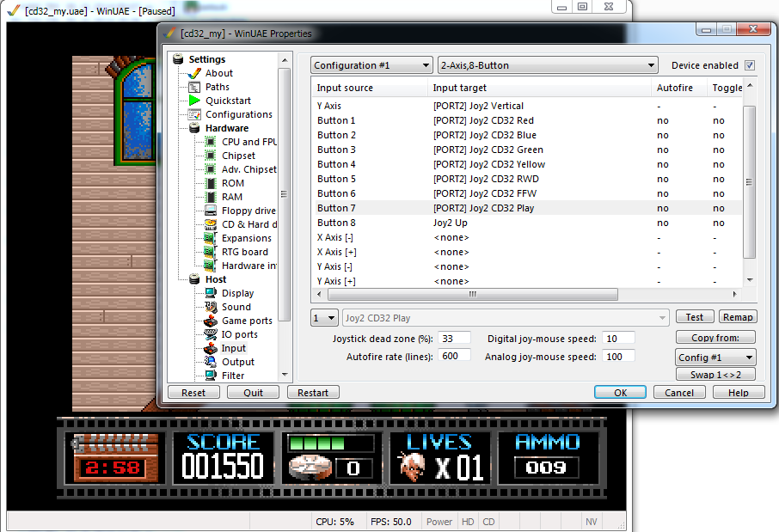
Task: Click the settings tree vertical scrollbar thumb
Action: 284,194
